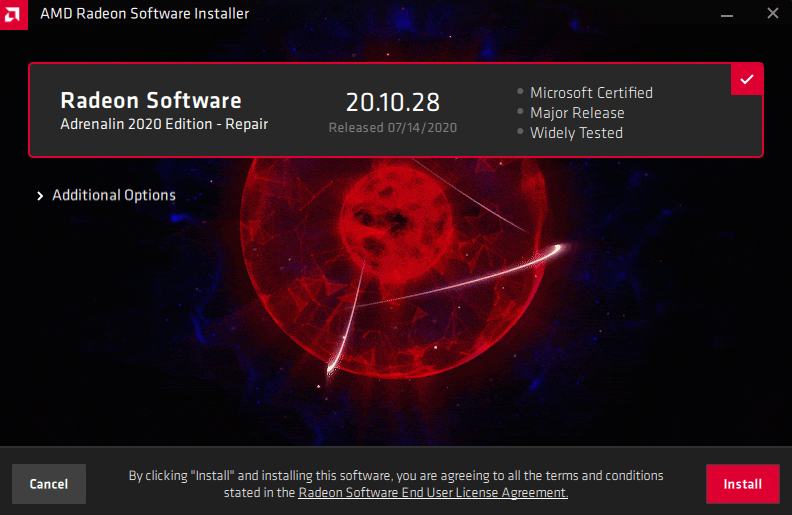Click version number 20.10.28

pos(392,102)
